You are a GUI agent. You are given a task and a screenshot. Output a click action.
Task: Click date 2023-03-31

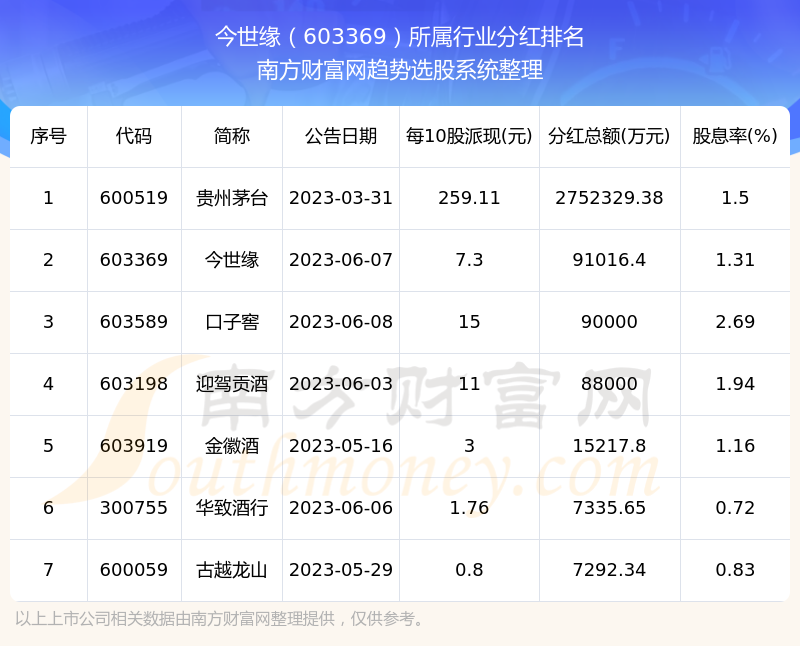(x=341, y=198)
